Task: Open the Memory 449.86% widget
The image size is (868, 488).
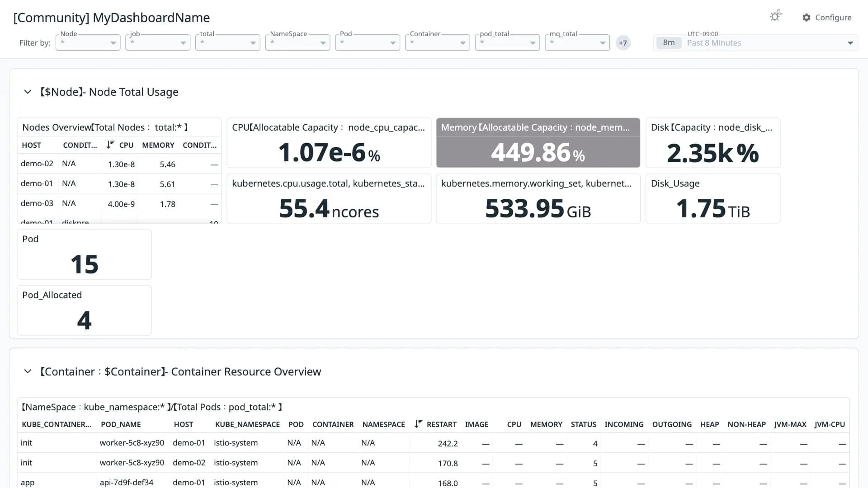Action: (538, 143)
